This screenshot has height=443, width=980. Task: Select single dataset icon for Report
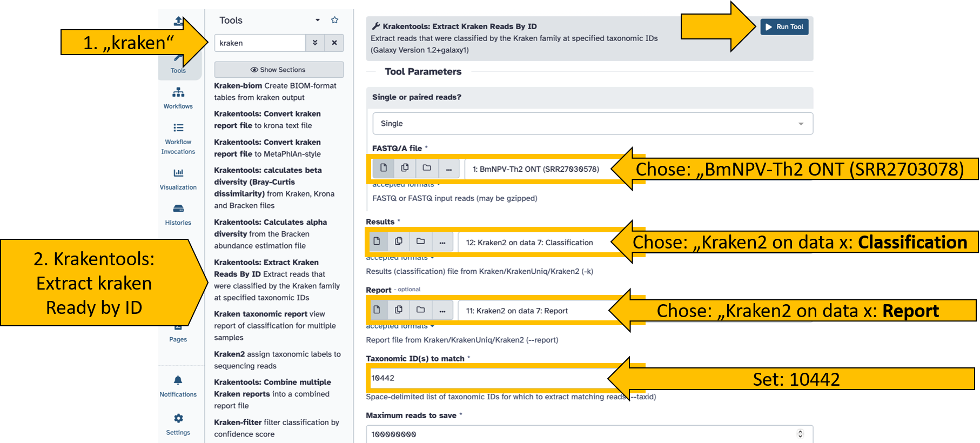(377, 310)
